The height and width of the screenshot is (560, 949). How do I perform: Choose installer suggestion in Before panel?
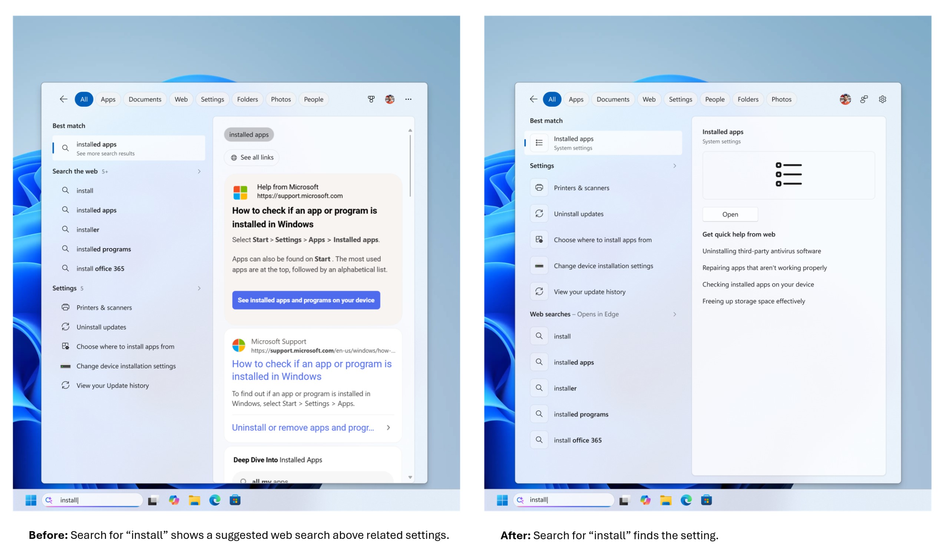(x=129, y=229)
